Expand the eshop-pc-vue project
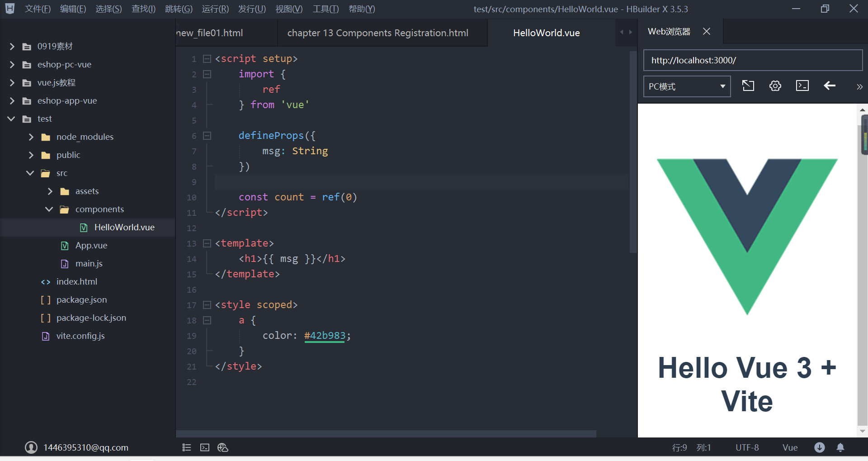Screen dimensions: 868x461 coord(12,65)
